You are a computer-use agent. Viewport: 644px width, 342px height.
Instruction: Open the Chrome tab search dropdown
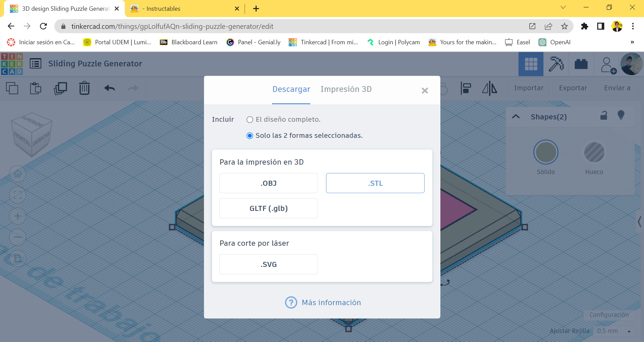[x=563, y=7]
